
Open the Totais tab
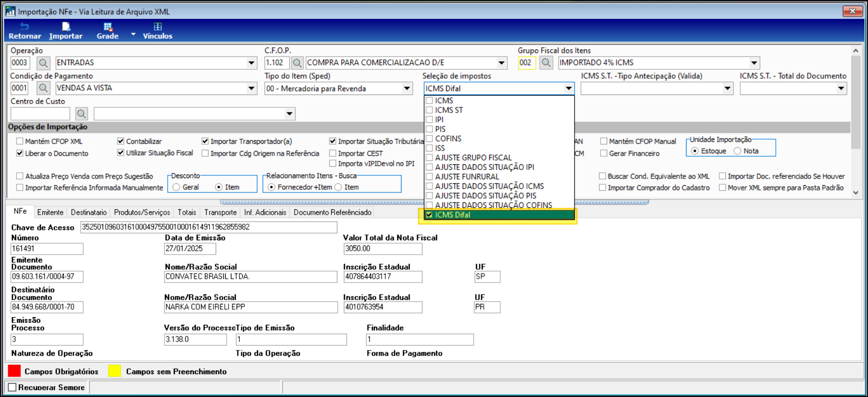pyautogui.click(x=187, y=212)
